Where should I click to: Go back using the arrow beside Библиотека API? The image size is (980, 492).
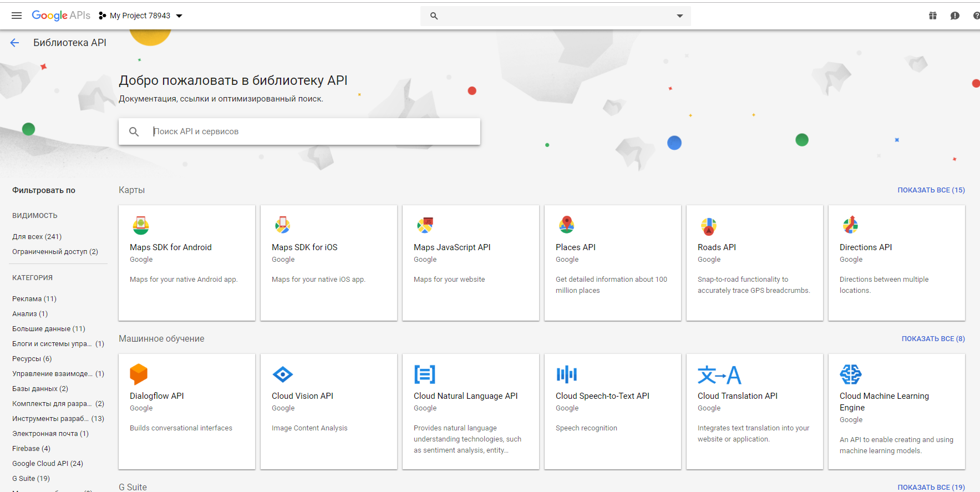pos(14,43)
